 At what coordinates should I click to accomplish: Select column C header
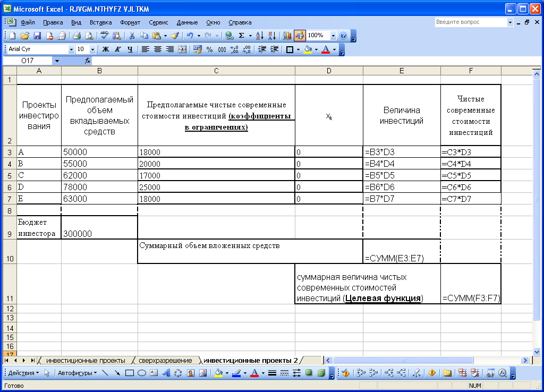tap(216, 71)
